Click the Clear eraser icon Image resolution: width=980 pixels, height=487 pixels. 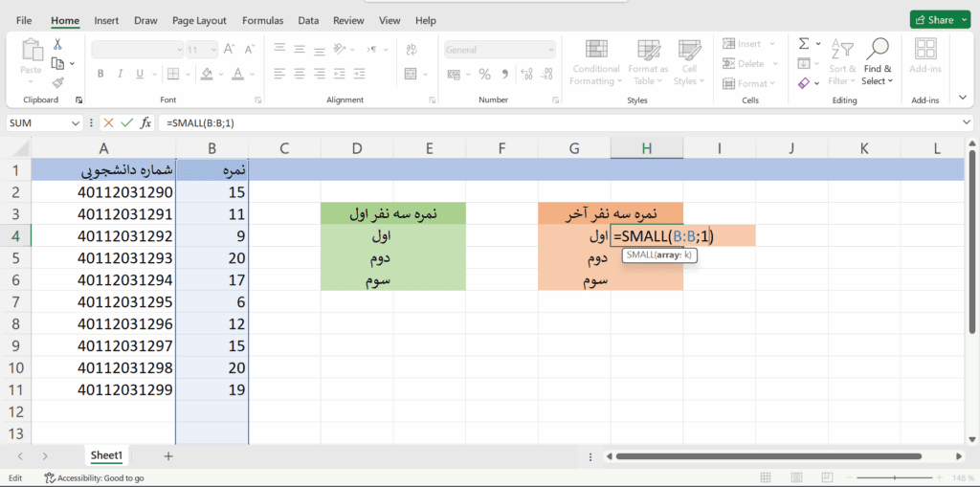coord(804,83)
